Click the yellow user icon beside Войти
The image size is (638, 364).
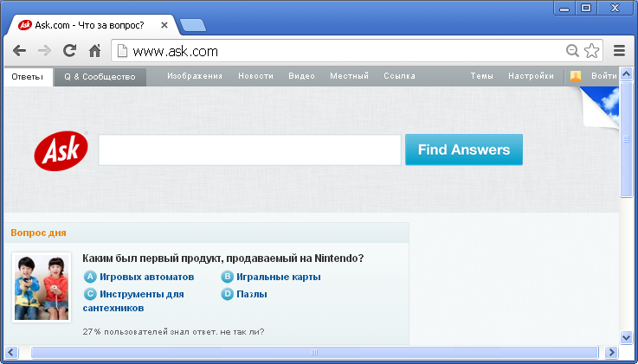click(576, 76)
